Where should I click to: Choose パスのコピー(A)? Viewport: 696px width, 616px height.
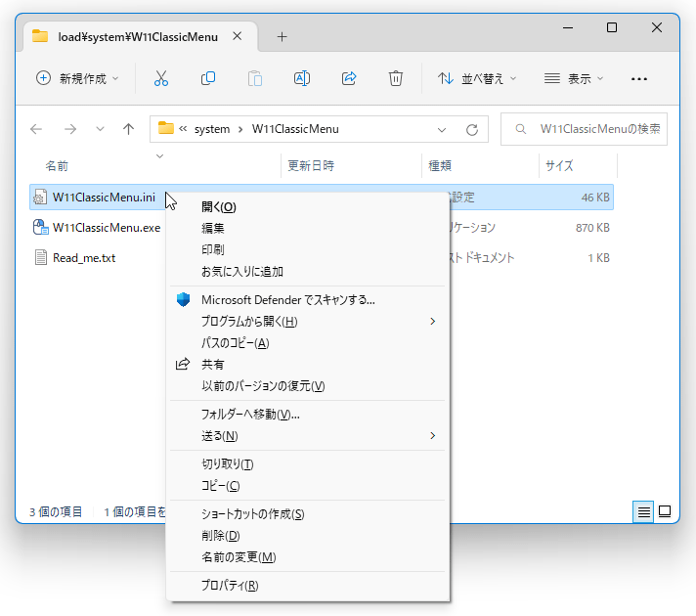pyautogui.click(x=307, y=343)
